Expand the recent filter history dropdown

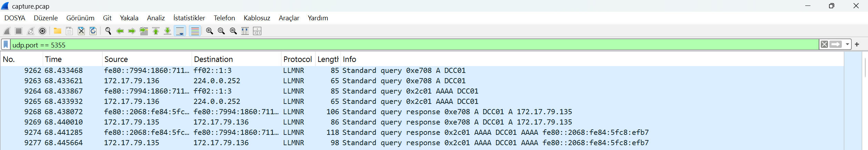click(x=847, y=44)
